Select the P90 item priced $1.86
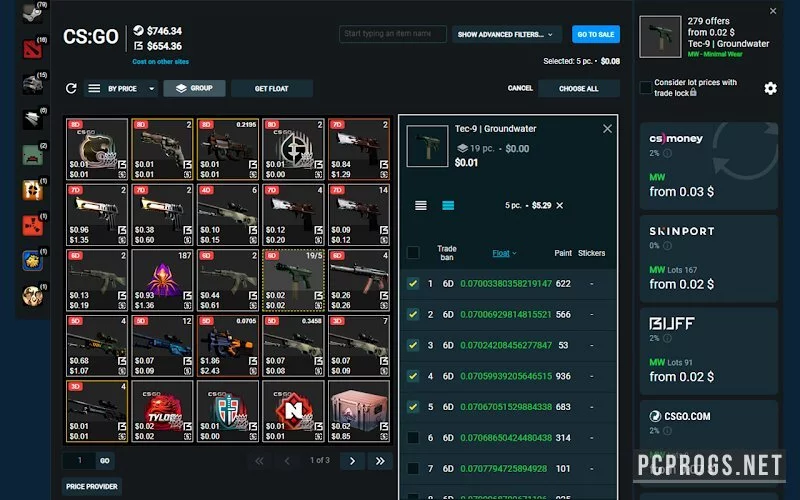 coord(228,346)
